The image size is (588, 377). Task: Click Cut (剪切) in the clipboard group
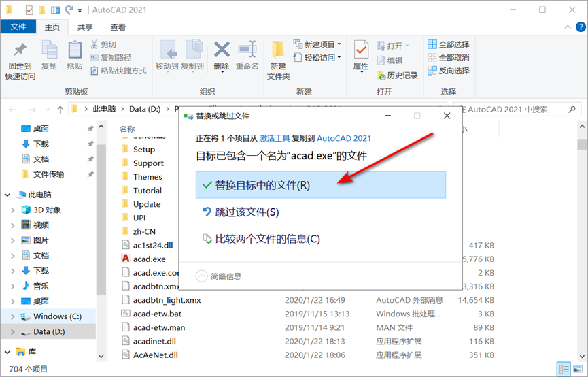tap(103, 44)
